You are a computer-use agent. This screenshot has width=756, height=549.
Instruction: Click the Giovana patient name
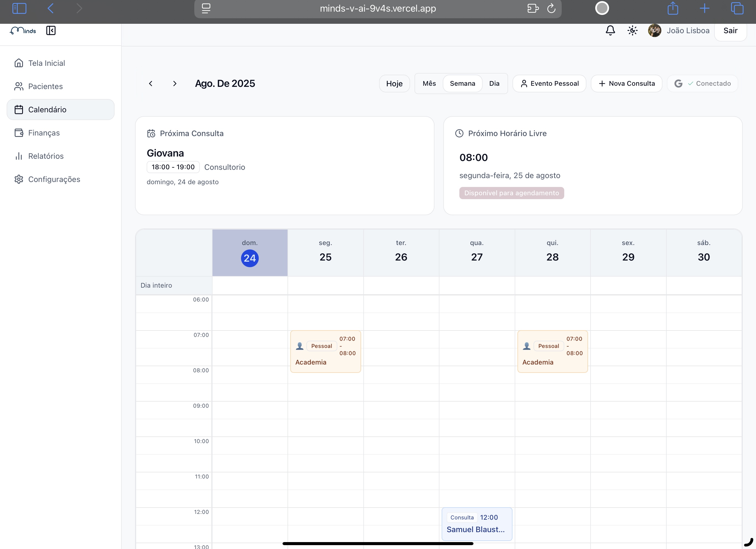[165, 153]
